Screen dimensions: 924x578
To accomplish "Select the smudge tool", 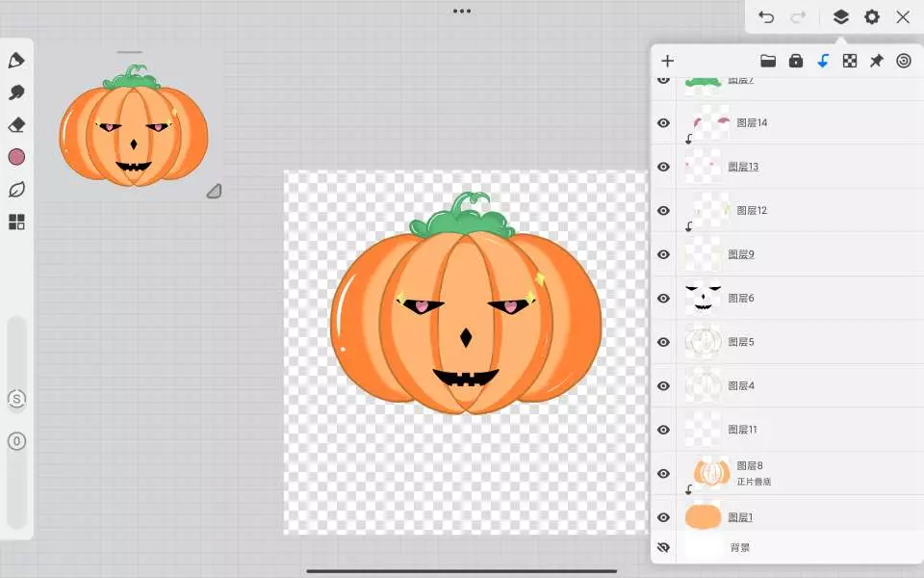I will click(16, 92).
